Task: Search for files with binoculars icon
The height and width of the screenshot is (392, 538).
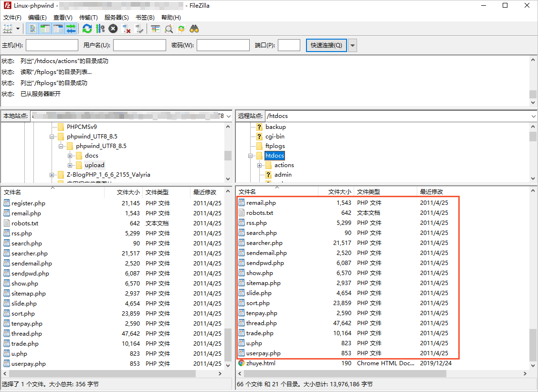Action: [194, 29]
